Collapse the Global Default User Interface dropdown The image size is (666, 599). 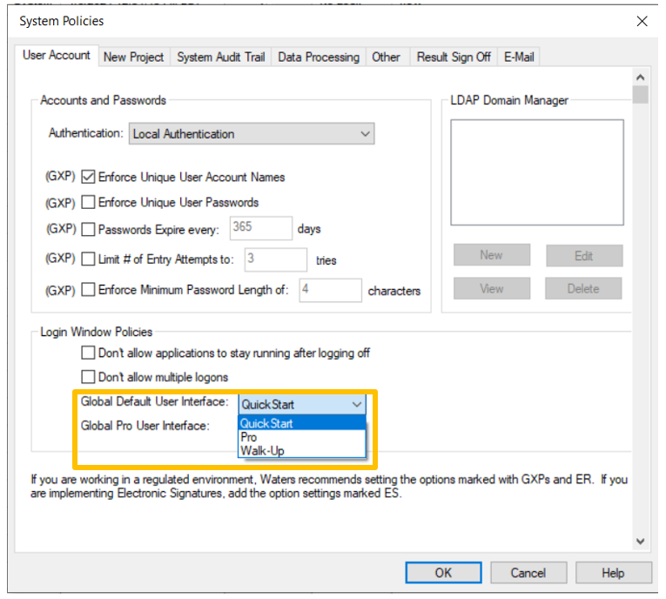(x=357, y=404)
